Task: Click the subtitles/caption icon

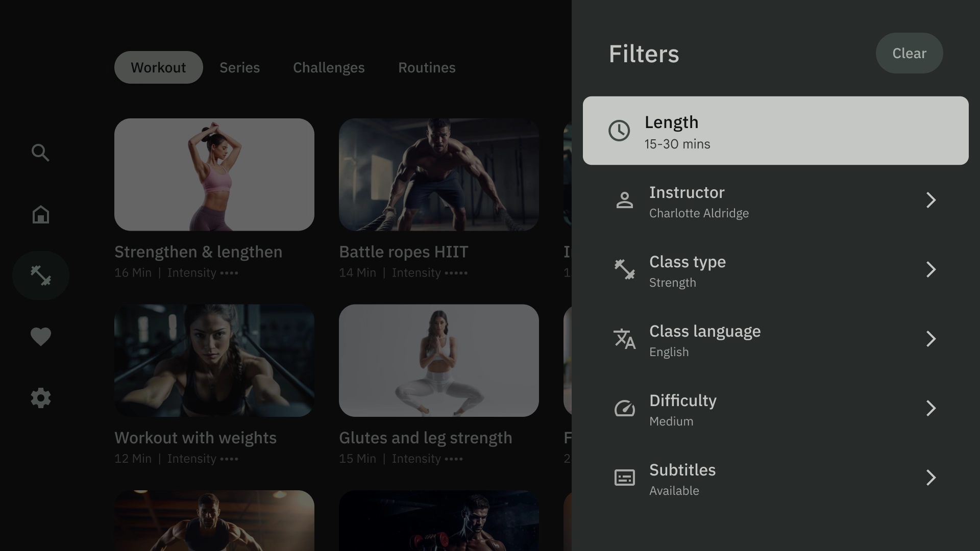Action: point(625,478)
